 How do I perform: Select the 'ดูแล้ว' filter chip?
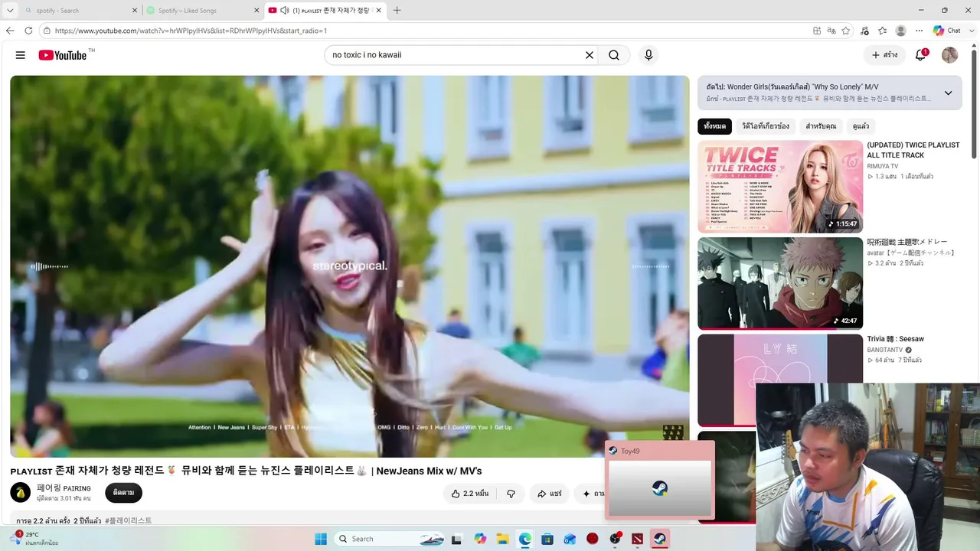[861, 126]
